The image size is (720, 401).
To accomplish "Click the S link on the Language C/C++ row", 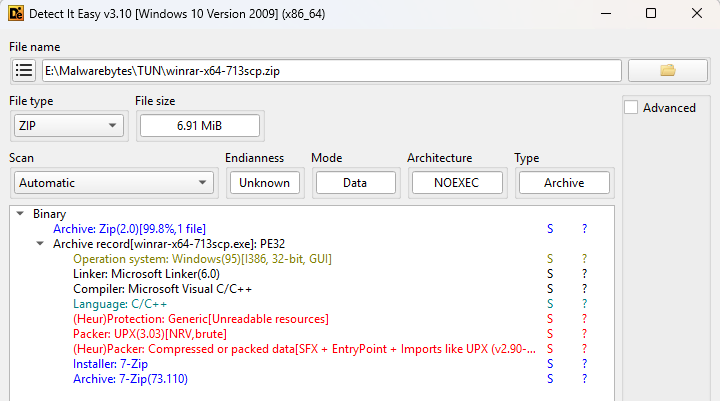I will pyautogui.click(x=549, y=304).
